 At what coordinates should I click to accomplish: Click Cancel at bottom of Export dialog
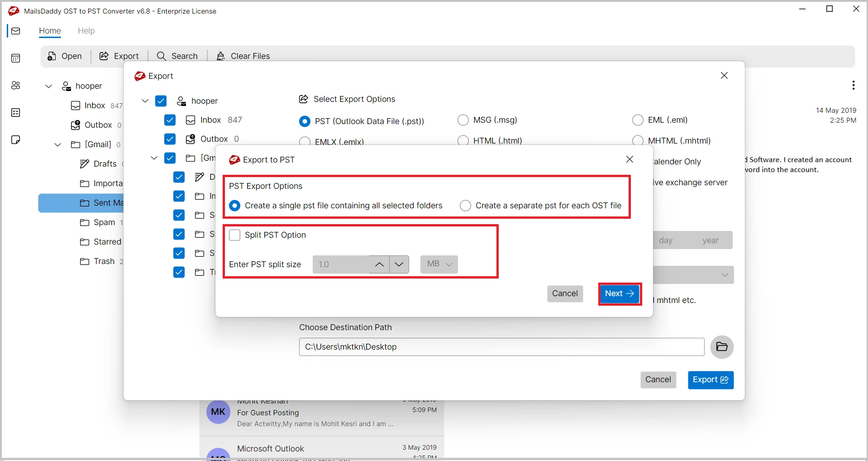click(x=658, y=380)
